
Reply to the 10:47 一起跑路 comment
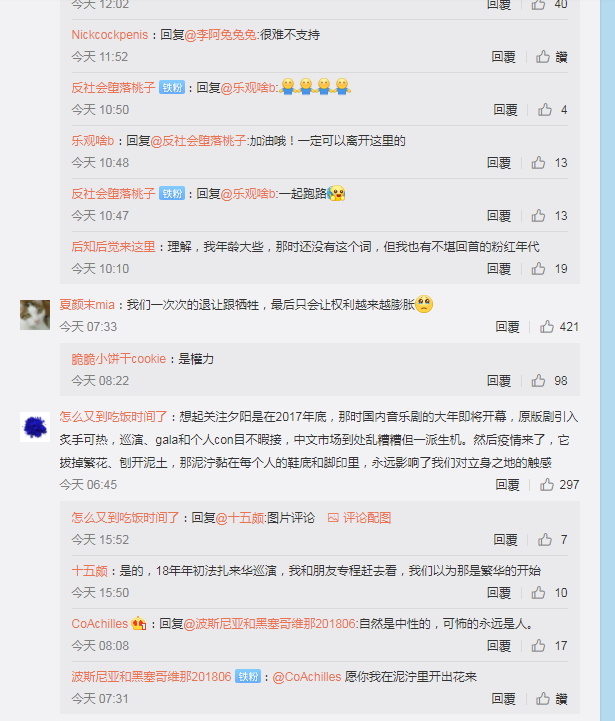pos(499,216)
